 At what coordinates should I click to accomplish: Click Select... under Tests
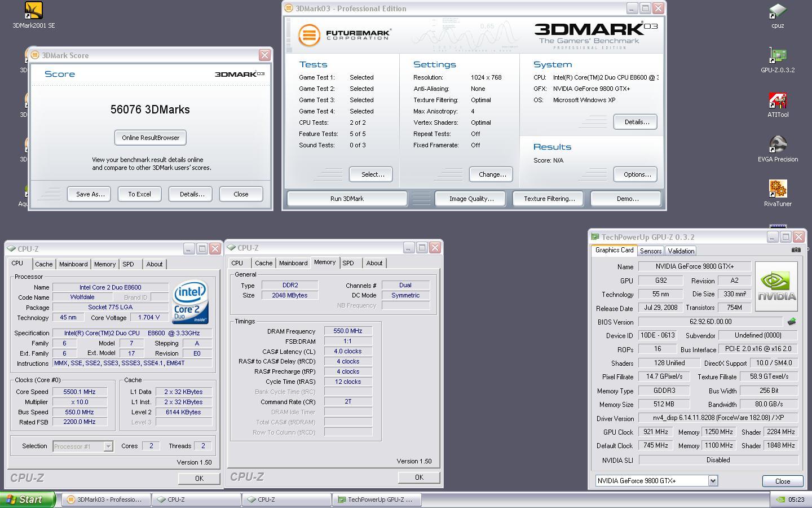coord(370,174)
